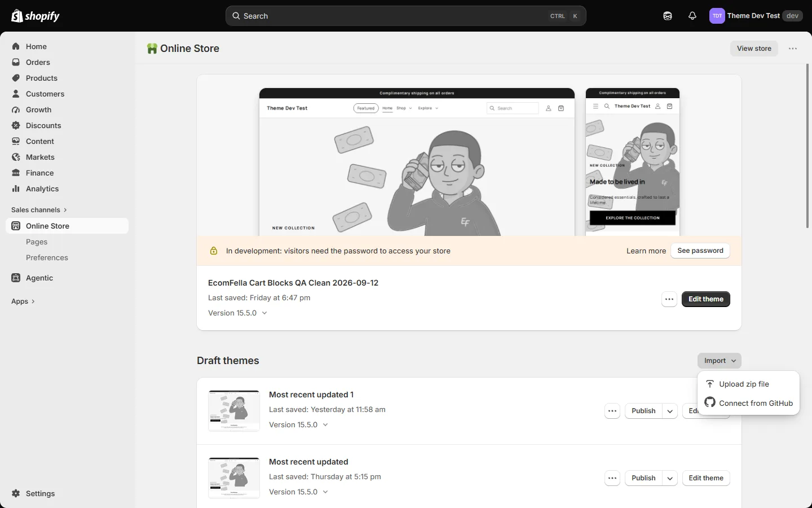This screenshot has width=812, height=508.
Task: Open the Orders inbox icon
Action: coord(16,62)
